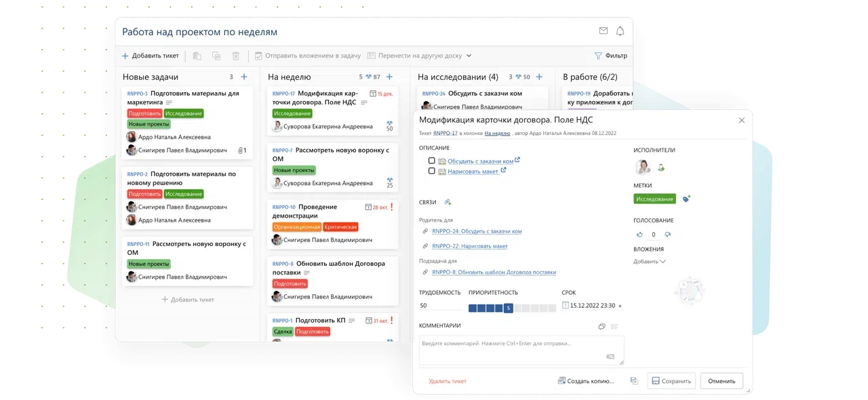
Task: Click calendar icon in Срок field
Action: [566, 306]
